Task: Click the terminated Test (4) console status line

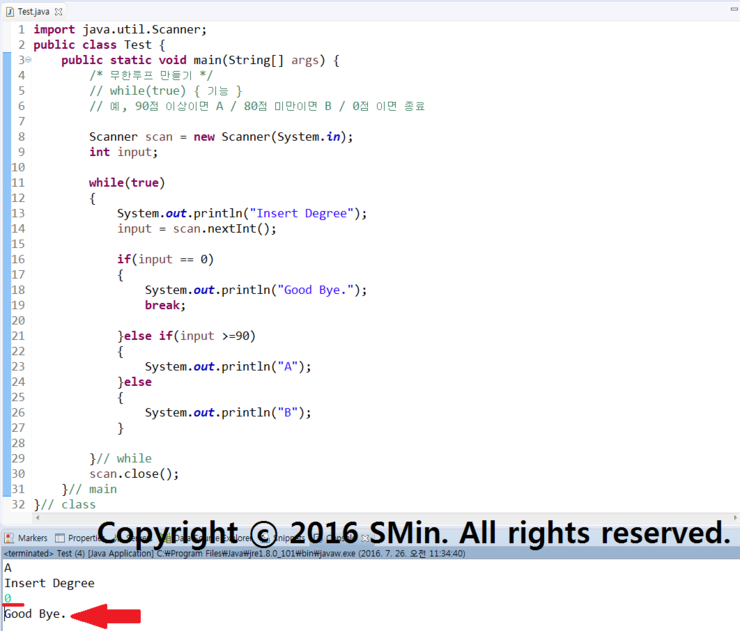Action: tap(234, 554)
